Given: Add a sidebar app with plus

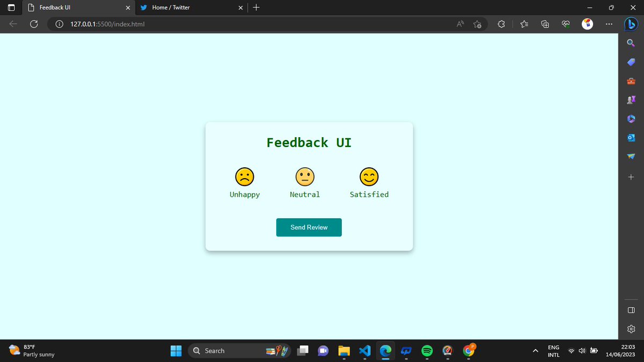Looking at the screenshot, I should pos(631,177).
